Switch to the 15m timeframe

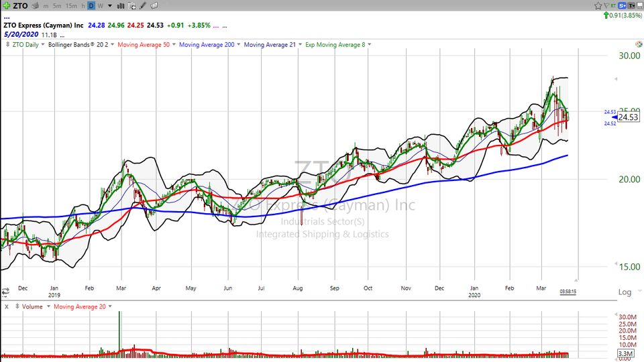tap(71, 6)
